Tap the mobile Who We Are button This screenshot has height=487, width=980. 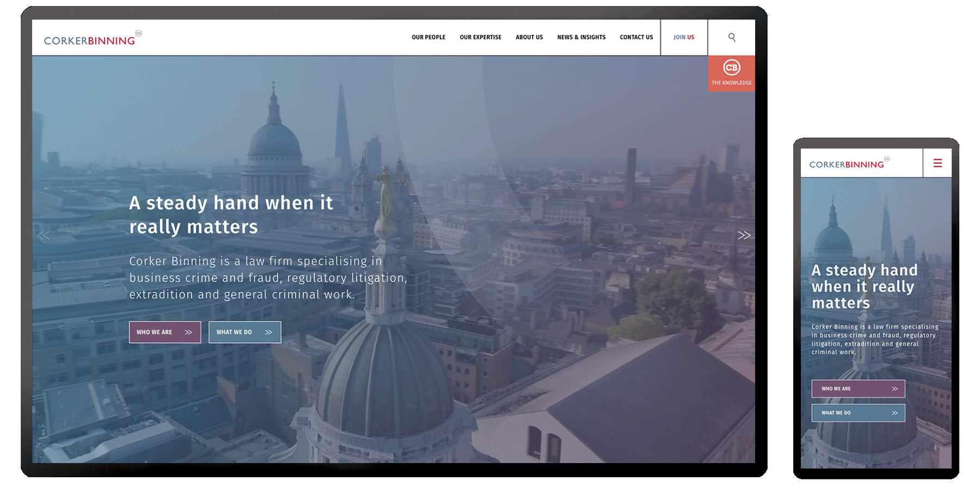click(858, 389)
